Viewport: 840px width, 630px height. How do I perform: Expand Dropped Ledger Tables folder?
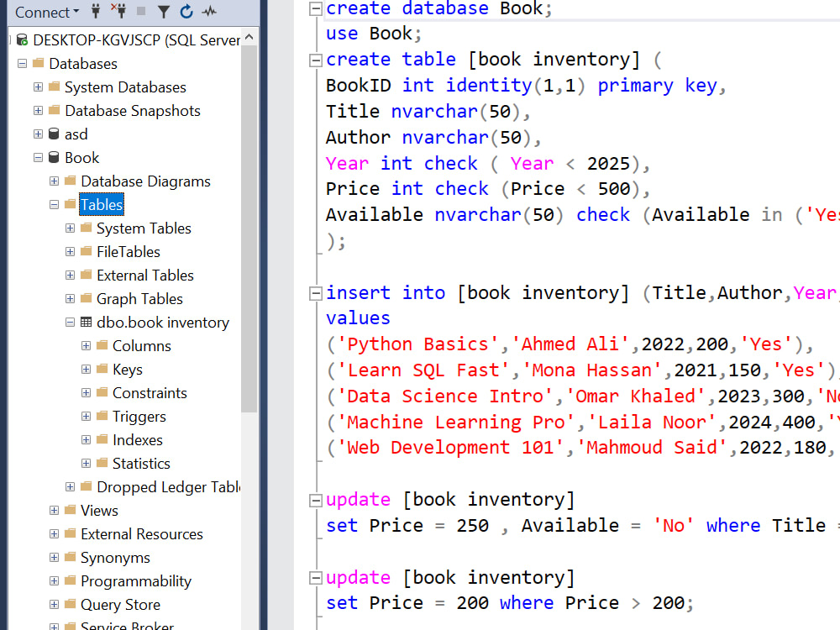(71, 487)
